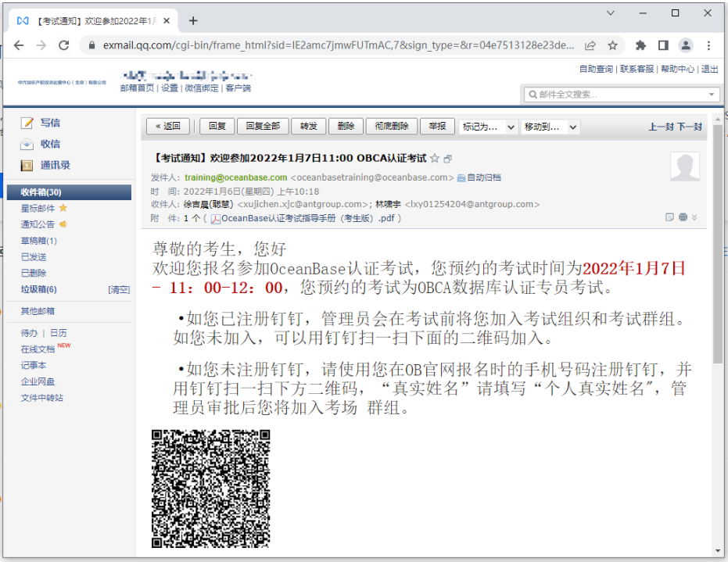Screen dimensions: 728x562
Task: Open the 已删除 deleted folder
Action: pyautogui.click(x=34, y=274)
